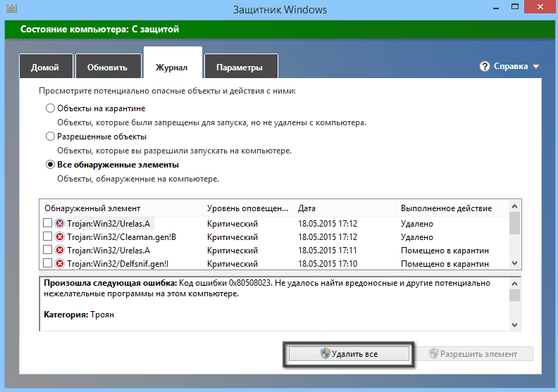The image size is (558, 392).
Task: Go to the Домой tab
Action: 46,66
